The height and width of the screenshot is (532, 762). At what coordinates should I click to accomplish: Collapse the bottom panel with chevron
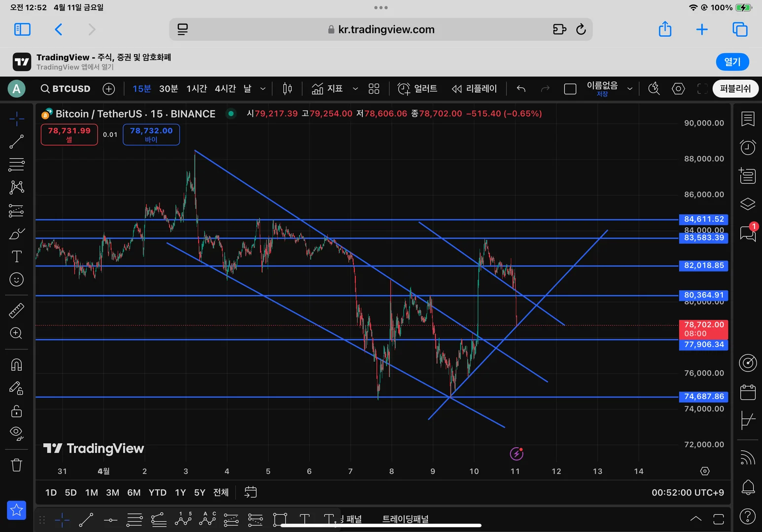(695, 519)
